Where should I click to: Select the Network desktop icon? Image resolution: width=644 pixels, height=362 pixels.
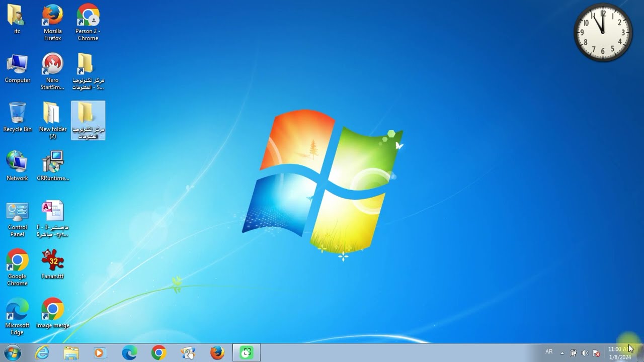click(x=17, y=166)
